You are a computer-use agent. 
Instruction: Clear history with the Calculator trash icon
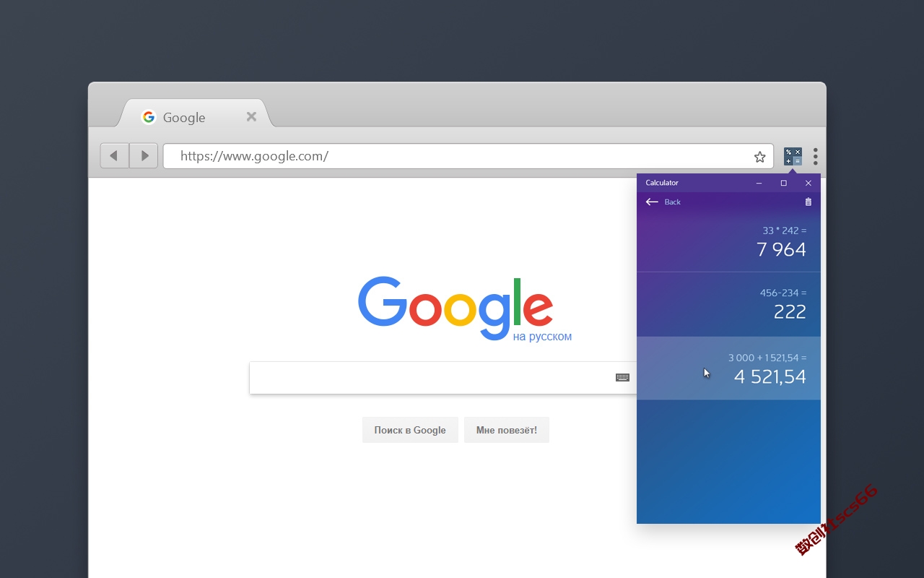[808, 202]
